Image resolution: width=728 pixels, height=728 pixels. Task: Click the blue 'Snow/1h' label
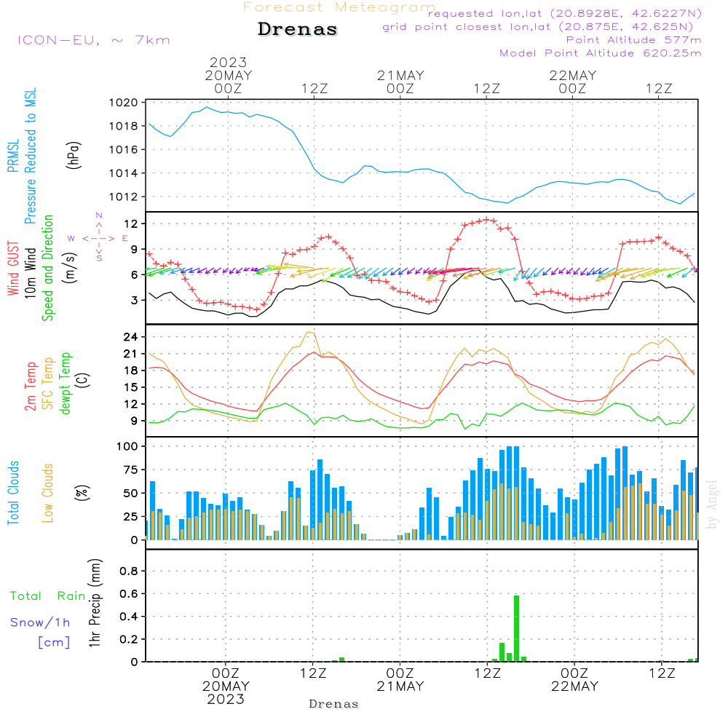pyautogui.click(x=40, y=622)
